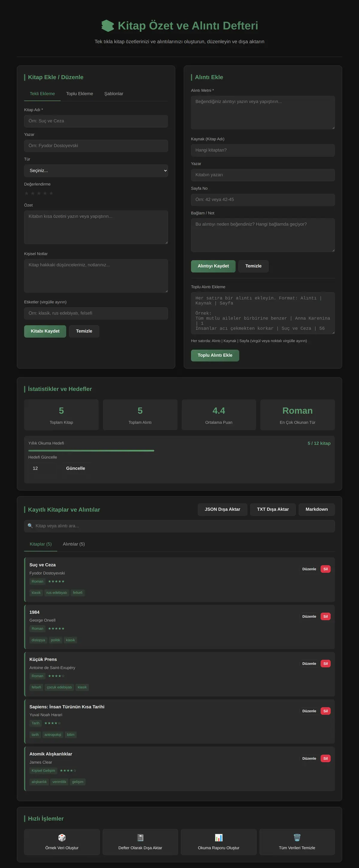Click the Alıntı Metni text area

tap(263, 113)
